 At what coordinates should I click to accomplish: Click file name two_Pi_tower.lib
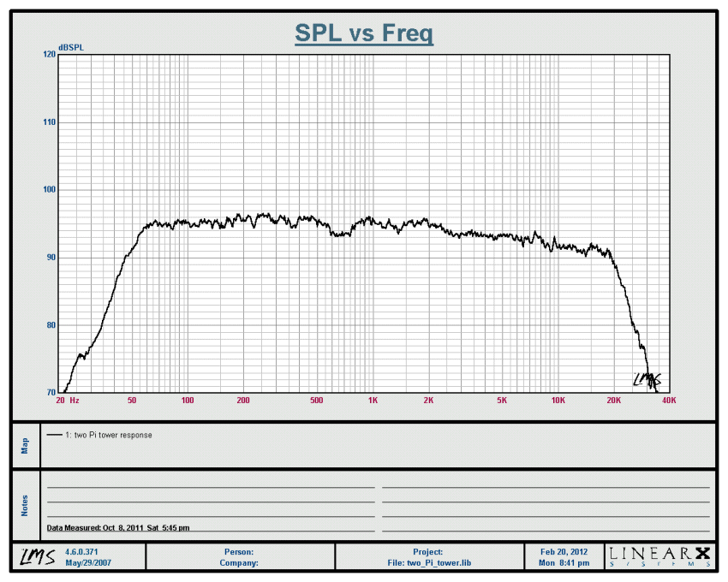pyautogui.click(x=429, y=563)
